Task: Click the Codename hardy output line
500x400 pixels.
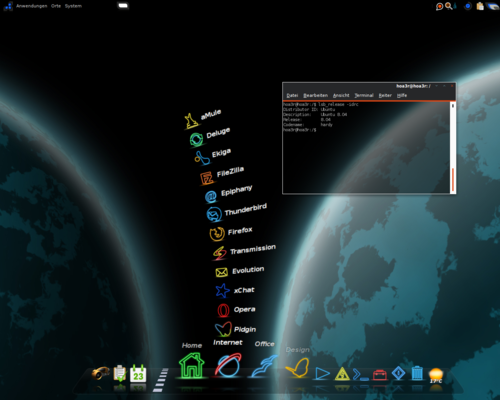Action: coord(308,125)
